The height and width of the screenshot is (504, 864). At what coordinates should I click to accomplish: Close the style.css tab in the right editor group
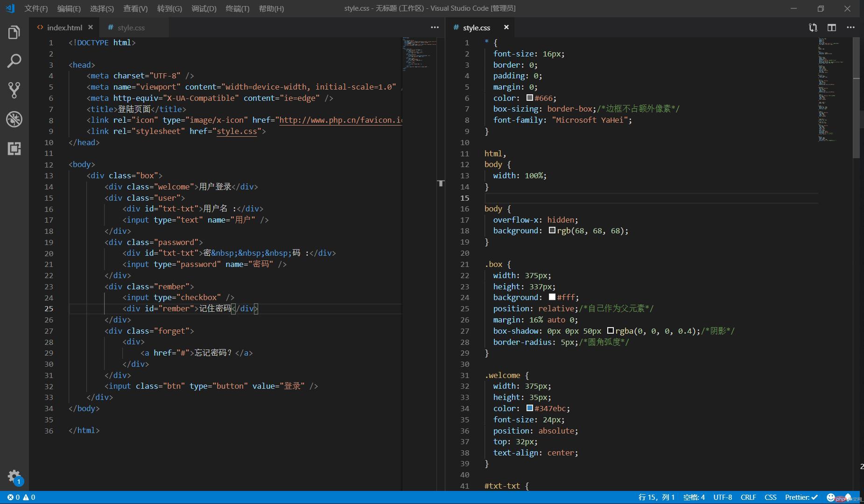coord(506,28)
